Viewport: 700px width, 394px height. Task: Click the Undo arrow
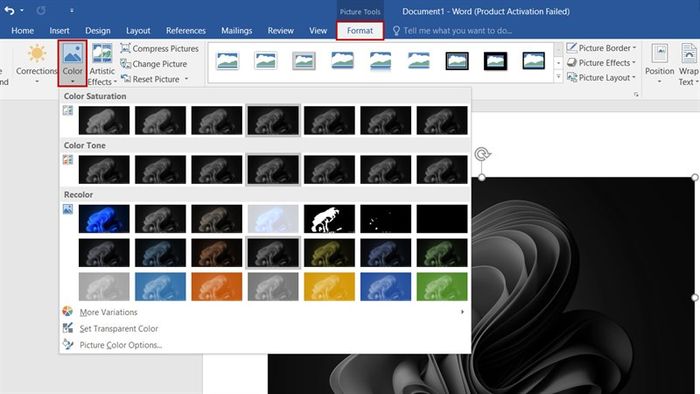click(x=9, y=11)
